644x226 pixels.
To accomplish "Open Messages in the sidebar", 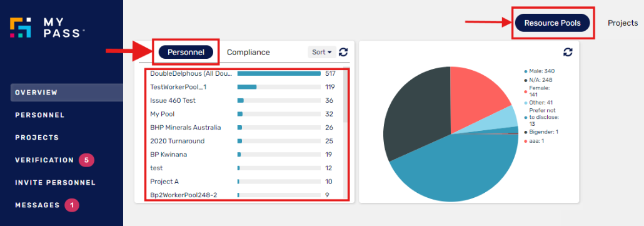I will click(x=38, y=205).
